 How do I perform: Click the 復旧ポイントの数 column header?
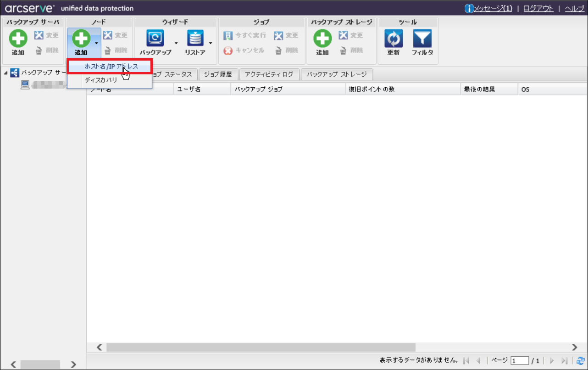pos(403,89)
